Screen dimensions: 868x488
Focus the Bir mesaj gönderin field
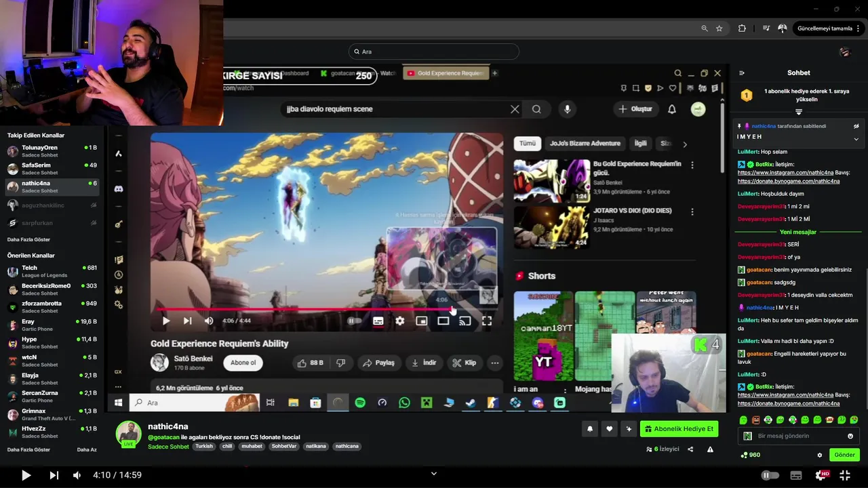797,436
